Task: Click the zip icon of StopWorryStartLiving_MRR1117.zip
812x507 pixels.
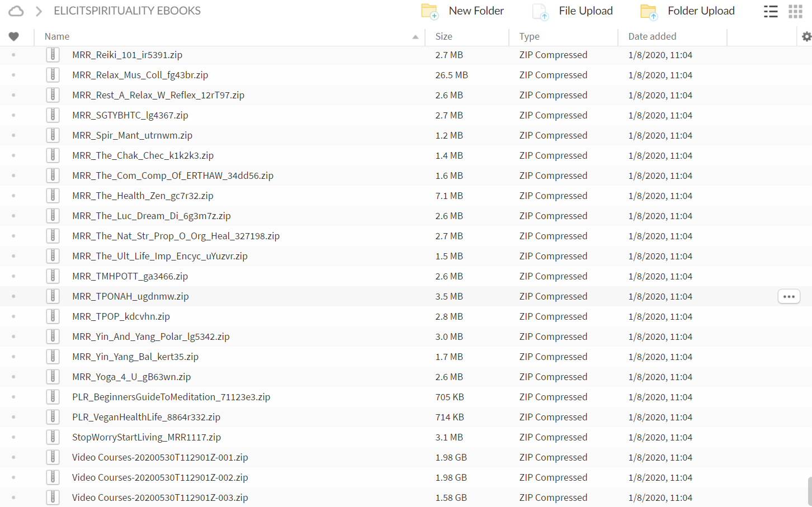Action: 53,437
